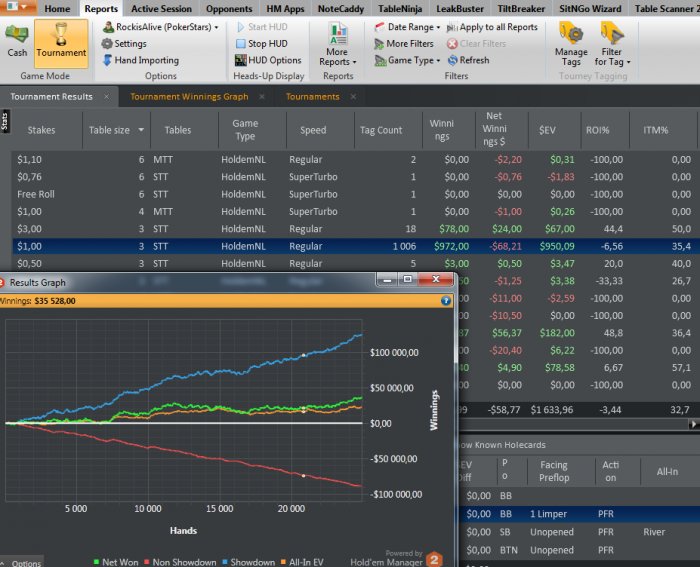Sort by the Speed column header

[313, 130]
